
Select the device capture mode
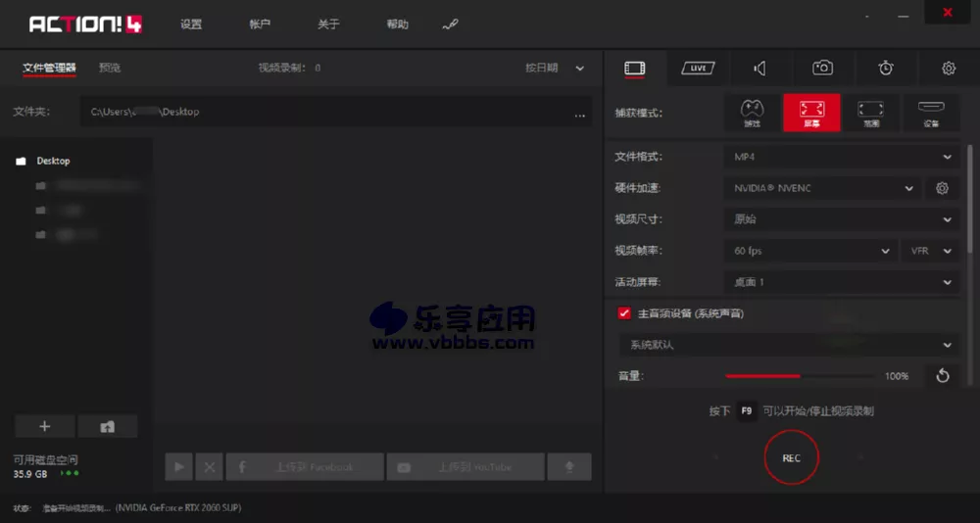(x=931, y=113)
